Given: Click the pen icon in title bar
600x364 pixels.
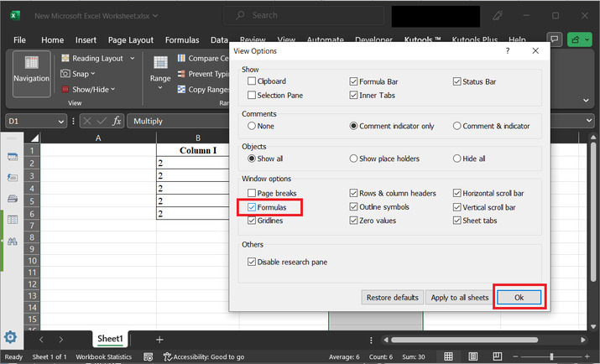Looking at the screenshot, I should pyautogui.click(x=498, y=15).
